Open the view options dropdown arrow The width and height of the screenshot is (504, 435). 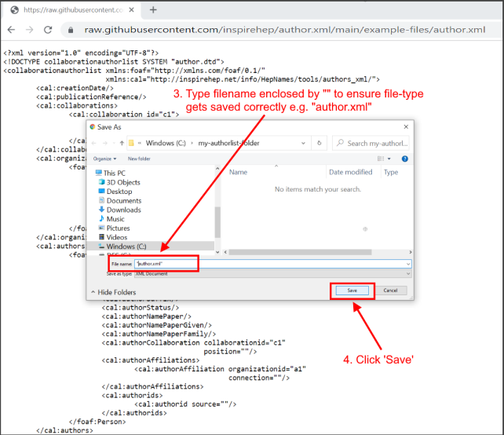point(389,159)
